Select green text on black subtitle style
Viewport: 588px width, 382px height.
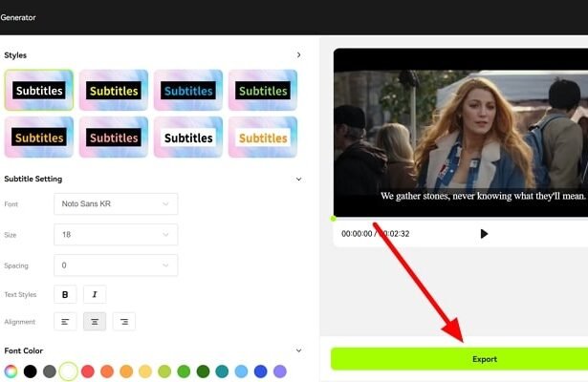(x=263, y=91)
